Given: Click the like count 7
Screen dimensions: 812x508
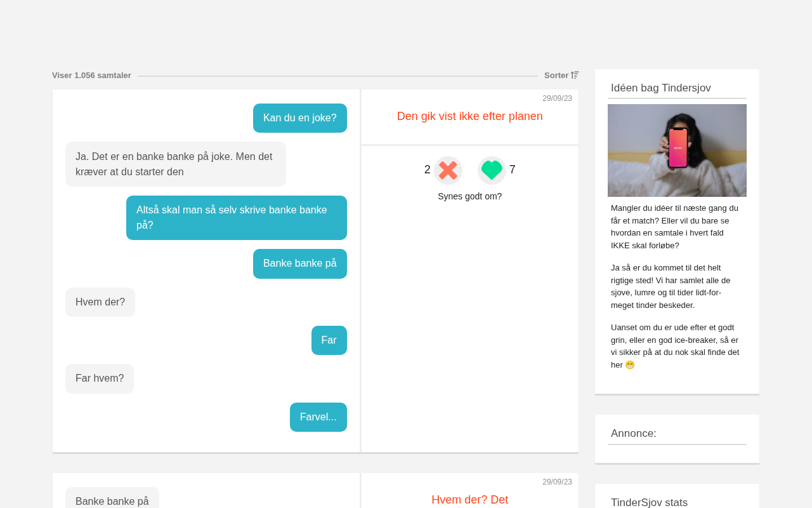Looking at the screenshot, I should pyautogui.click(x=513, y=170).
